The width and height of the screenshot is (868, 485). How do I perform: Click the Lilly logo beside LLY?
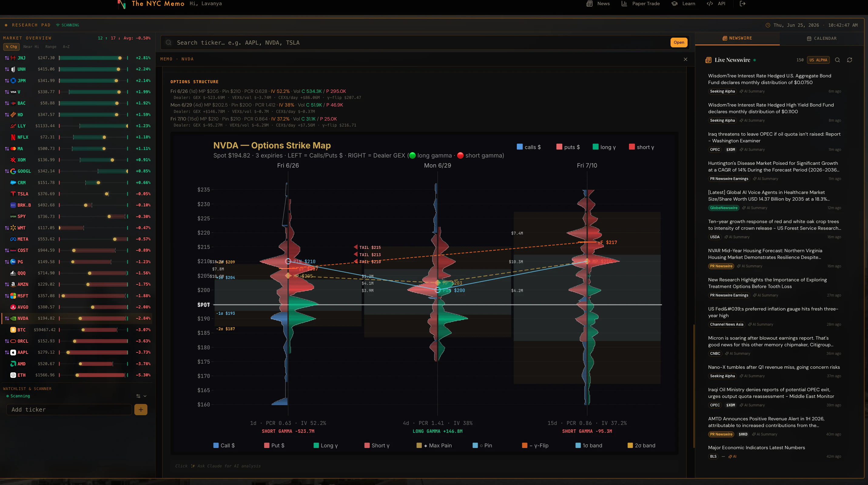(13, 126)
